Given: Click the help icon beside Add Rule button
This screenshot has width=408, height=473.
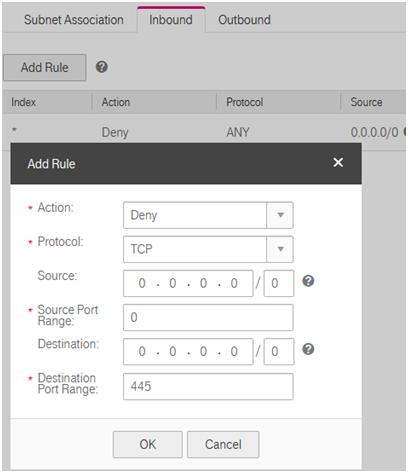Looking at the screenshot, I should pyautogui.click(x=102, y=67).
